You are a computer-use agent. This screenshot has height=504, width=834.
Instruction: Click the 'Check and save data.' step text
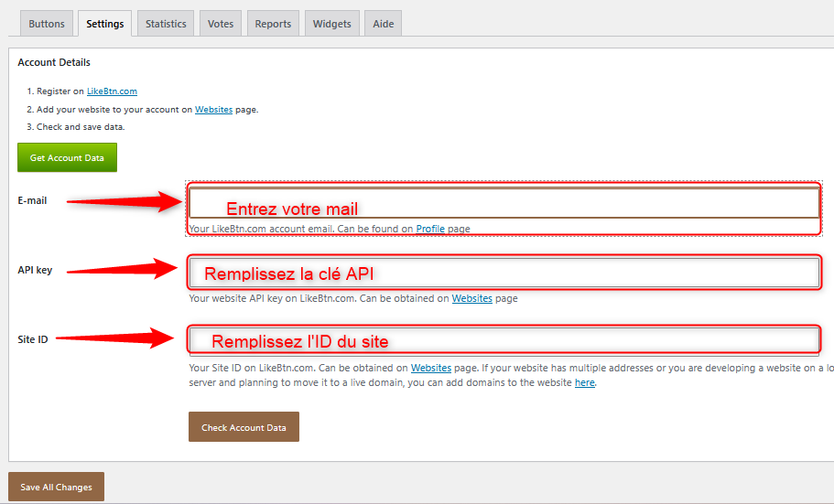81,126
